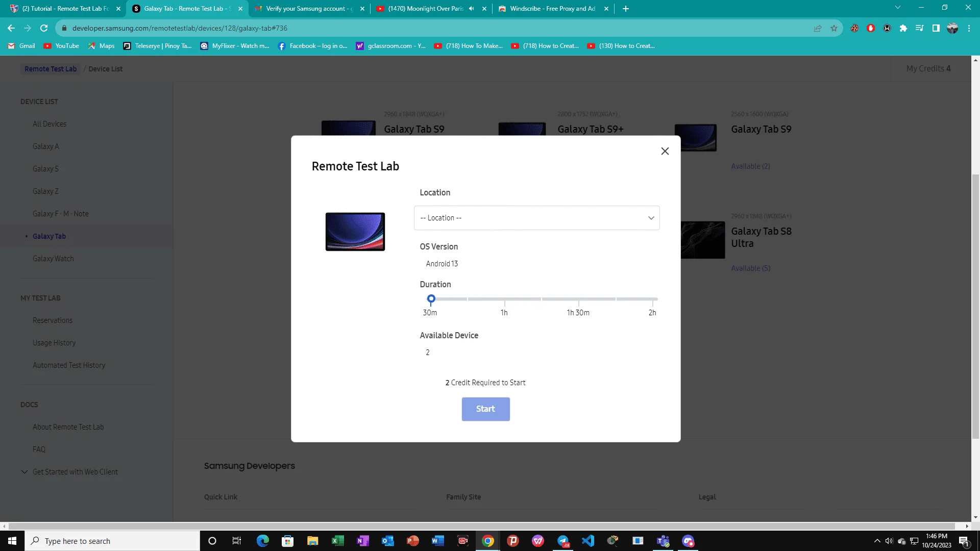Open PowerPoint from taskbar

412,541
